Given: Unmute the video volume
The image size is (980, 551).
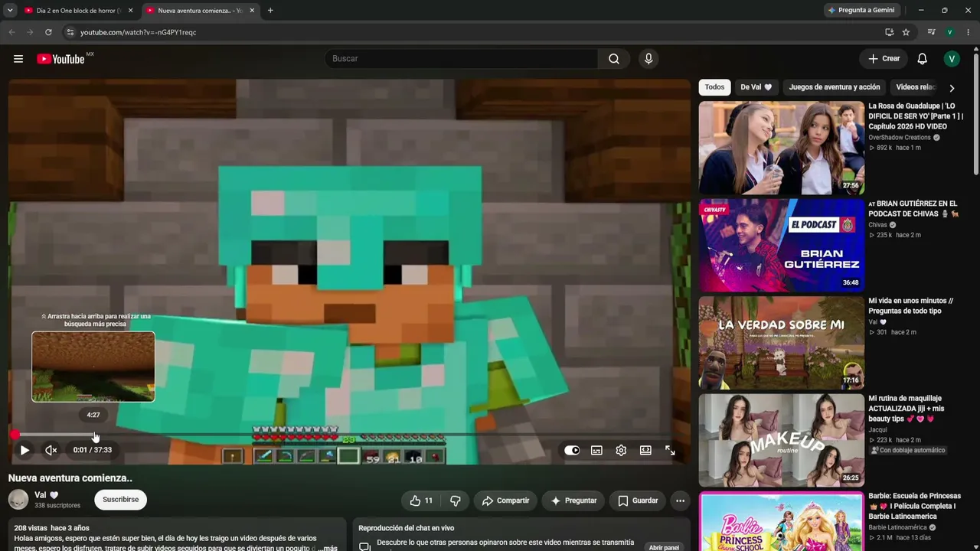Looking at the screenshot, I should [51, 450].
